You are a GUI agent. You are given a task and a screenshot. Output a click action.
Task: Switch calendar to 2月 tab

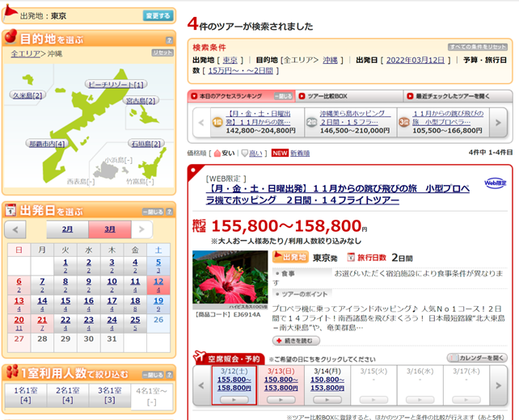[68, 230]
